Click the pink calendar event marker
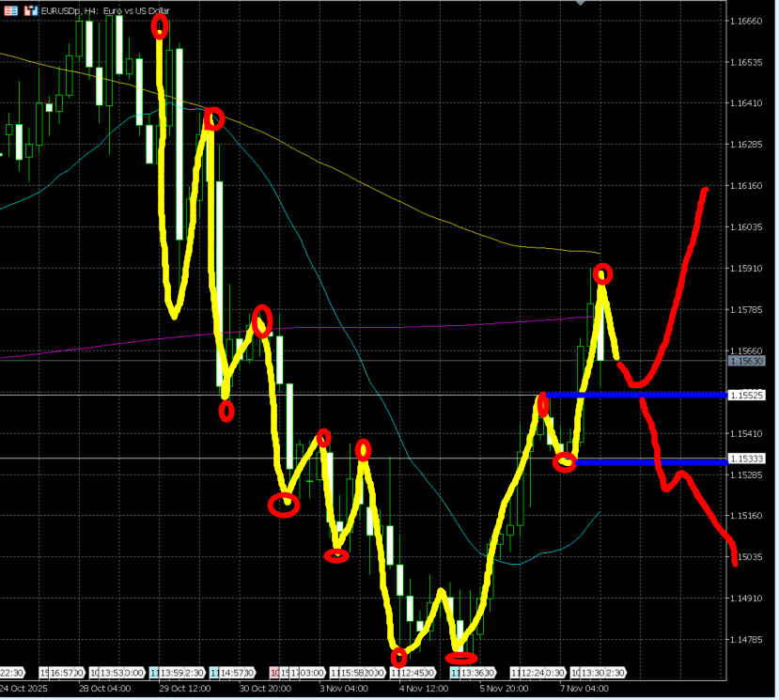The height and width of the screenshot is (700, 779). pos(275,673)
